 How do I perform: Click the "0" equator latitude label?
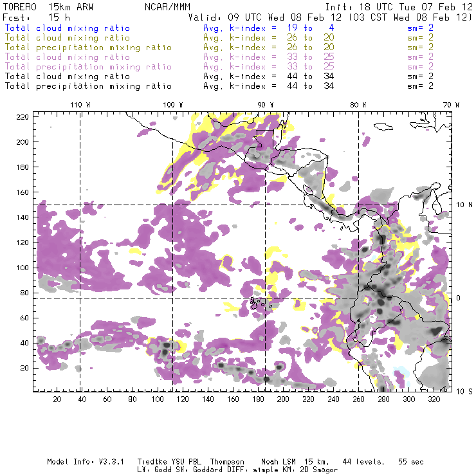pyautogui.click(x=458, y=298)
